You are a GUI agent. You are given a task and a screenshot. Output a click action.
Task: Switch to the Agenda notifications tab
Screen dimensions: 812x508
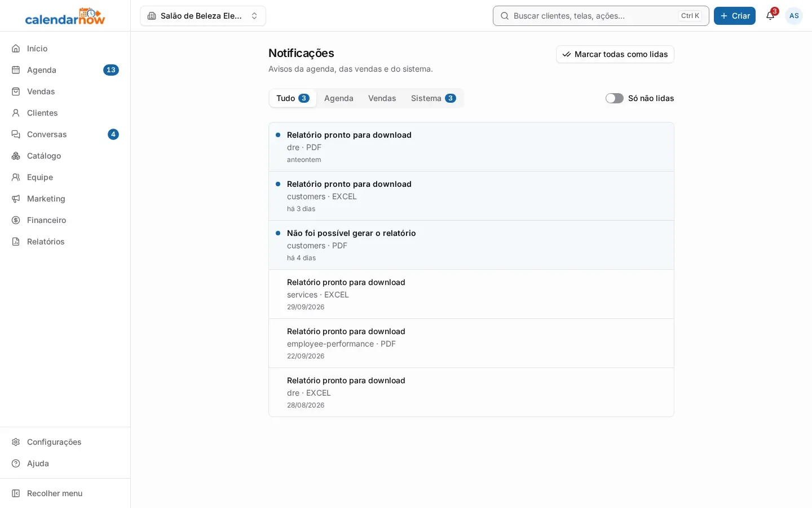click(x=339, y=98)
